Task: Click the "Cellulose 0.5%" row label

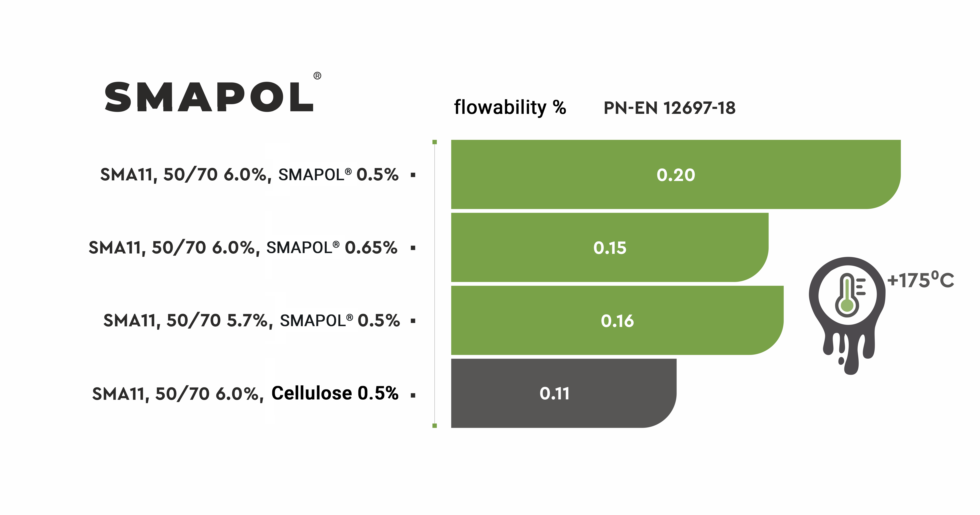Action: [x=335, y=393]
